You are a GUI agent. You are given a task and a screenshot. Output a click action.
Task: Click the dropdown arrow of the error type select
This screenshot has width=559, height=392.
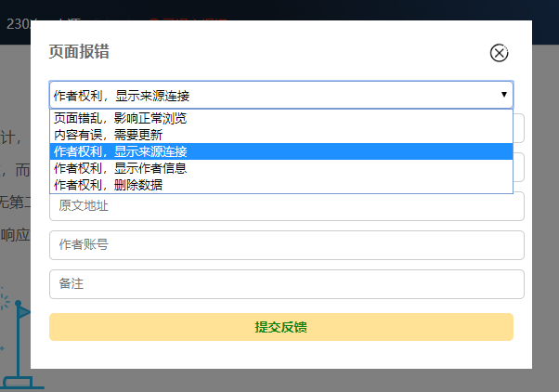click(x=503, y=95)
